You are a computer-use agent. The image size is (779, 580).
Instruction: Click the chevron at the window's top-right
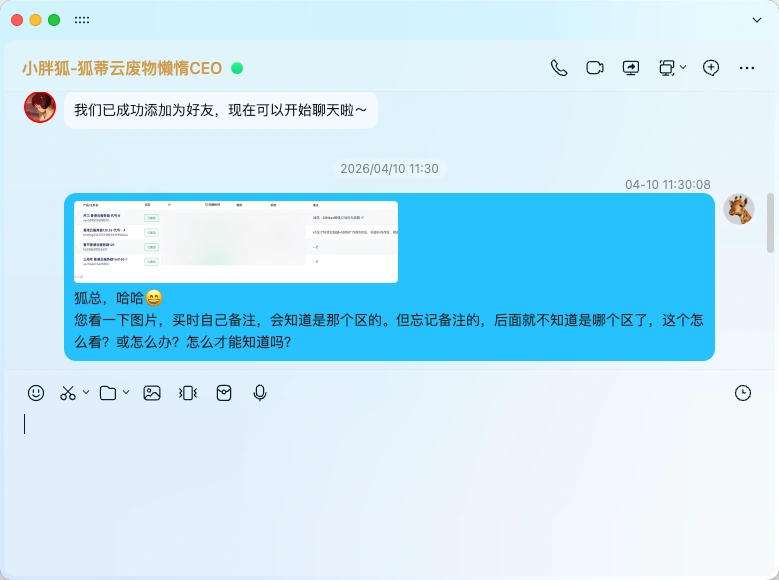(x=757, y=20)
